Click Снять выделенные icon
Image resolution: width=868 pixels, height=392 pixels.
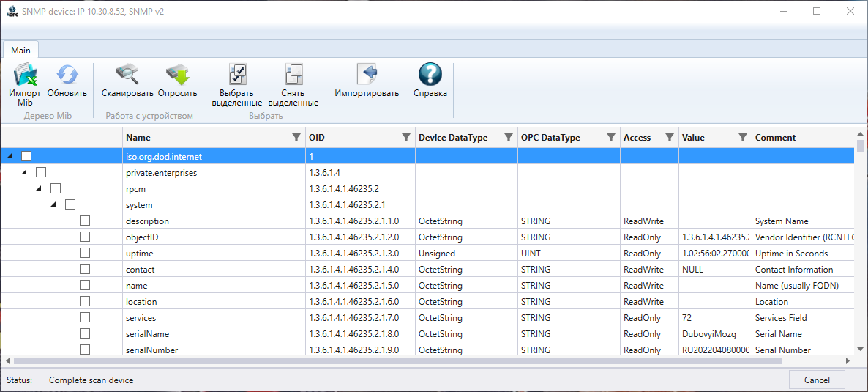(x=293, y=74)
